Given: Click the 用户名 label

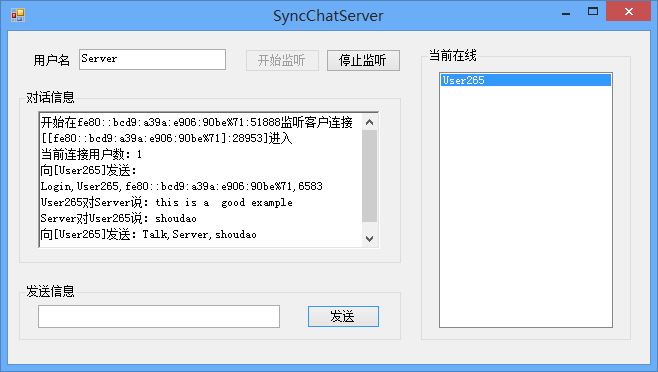Looking at the screenshot, I should 52,60.
